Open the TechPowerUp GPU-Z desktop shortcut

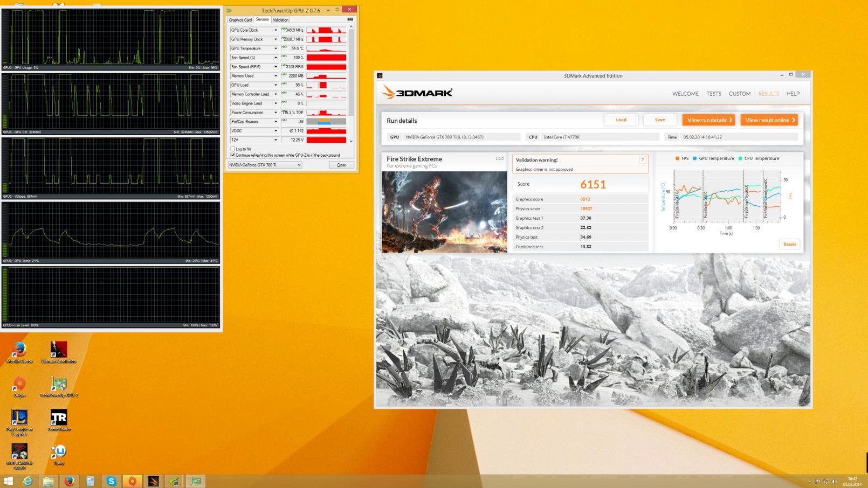58,387
